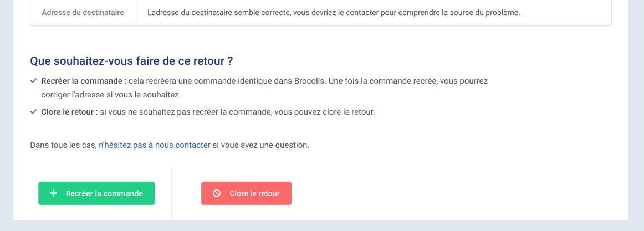Close the return with the red Clore le retour button
Screen dimensions: 644x231
coord(247,193)
